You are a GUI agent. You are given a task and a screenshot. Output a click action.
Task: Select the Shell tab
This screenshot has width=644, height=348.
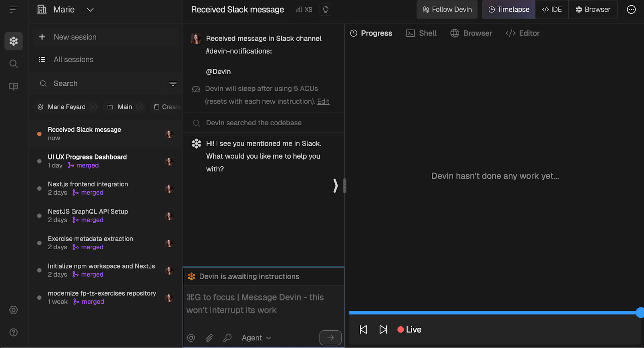pos(421,33)
